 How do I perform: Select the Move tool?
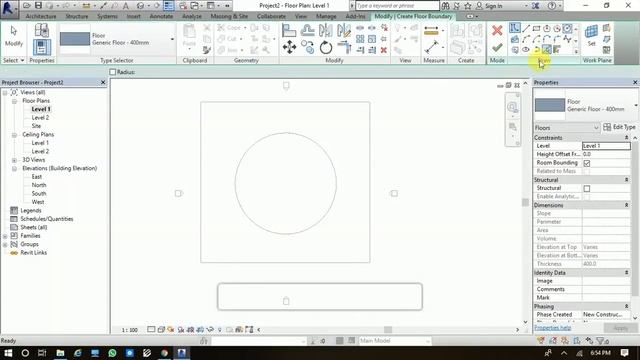coord(289,48)
